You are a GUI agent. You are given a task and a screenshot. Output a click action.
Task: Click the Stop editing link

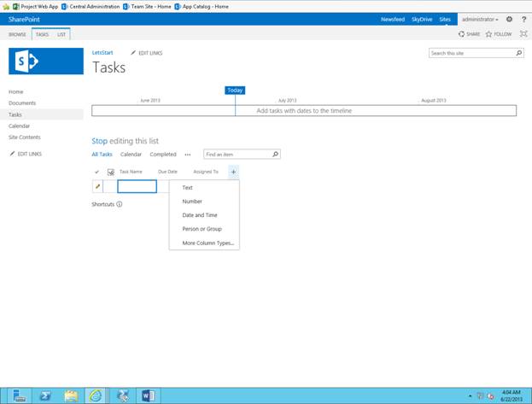pos(99,141)
